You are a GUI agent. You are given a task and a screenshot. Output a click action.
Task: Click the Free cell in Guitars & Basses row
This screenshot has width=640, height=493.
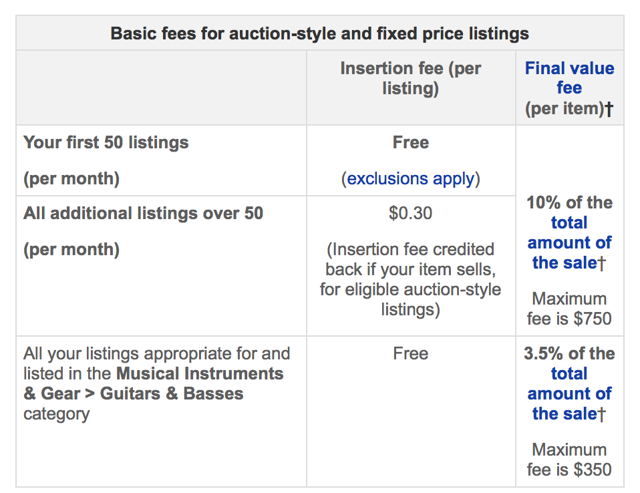(x=411, y=353)
